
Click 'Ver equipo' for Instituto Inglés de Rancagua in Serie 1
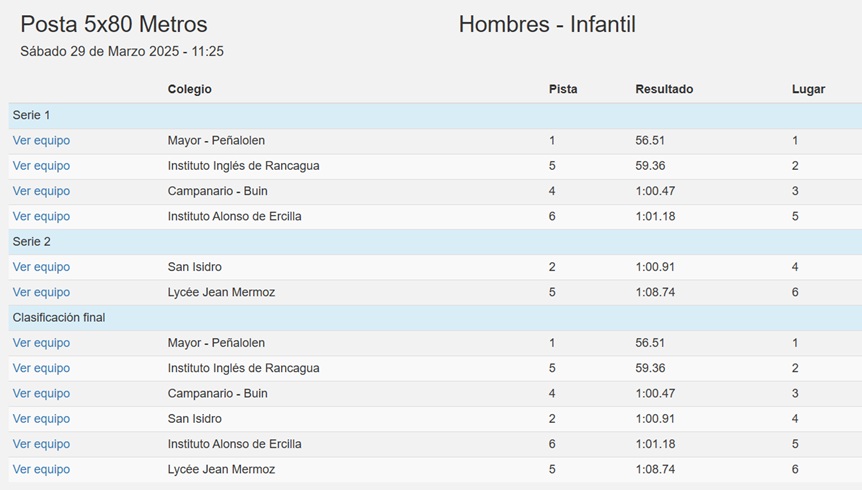(41, 166)
